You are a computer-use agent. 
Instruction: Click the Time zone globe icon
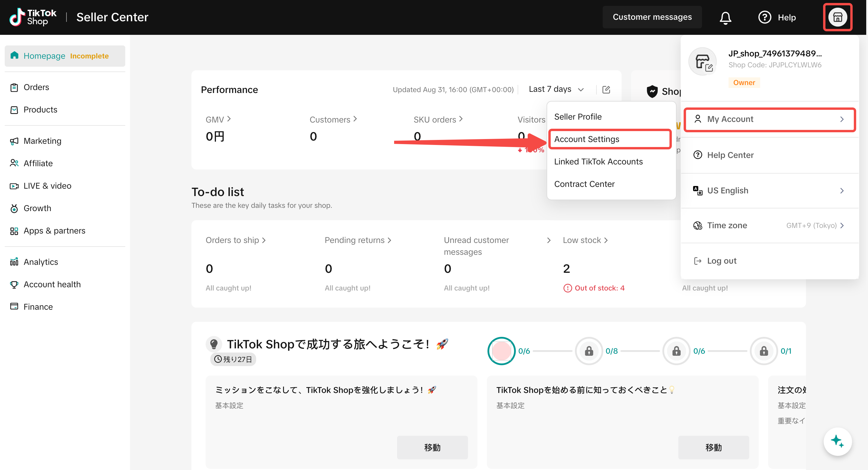tap(698, 225)
